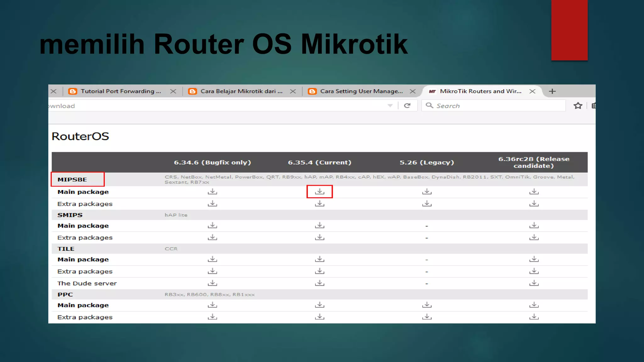Download TILE Main package 6.36rc28
Image resolution: width=644 pixels, height=362 pixels.
(534, 259)
